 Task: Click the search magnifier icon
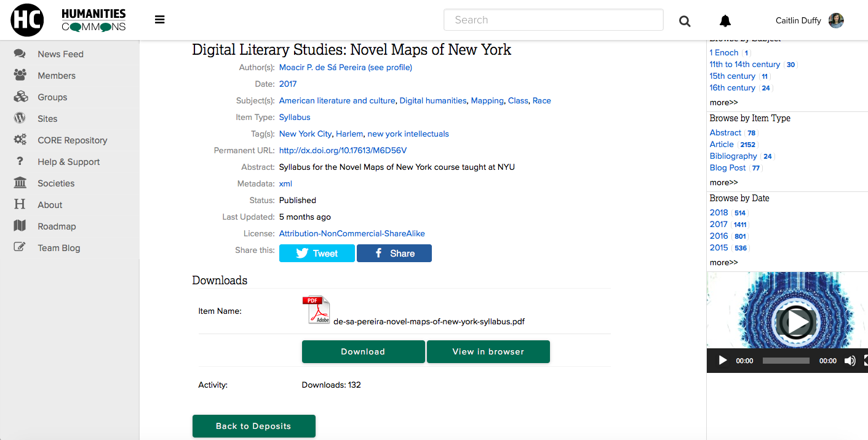(685, 21)
